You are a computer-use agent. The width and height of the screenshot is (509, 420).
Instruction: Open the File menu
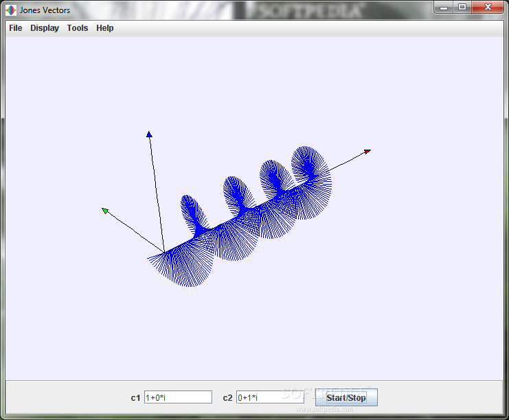coord(16,28)
